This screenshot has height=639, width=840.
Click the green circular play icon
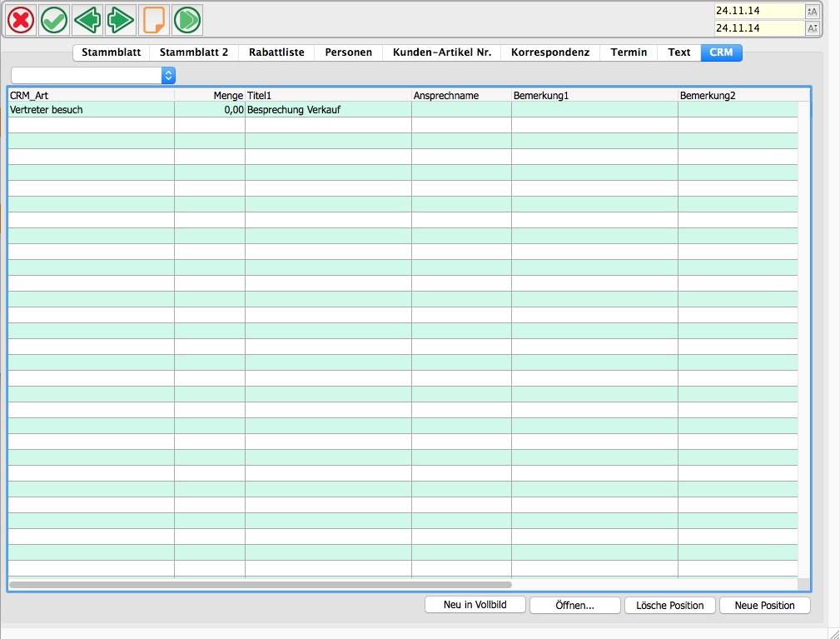187,20
